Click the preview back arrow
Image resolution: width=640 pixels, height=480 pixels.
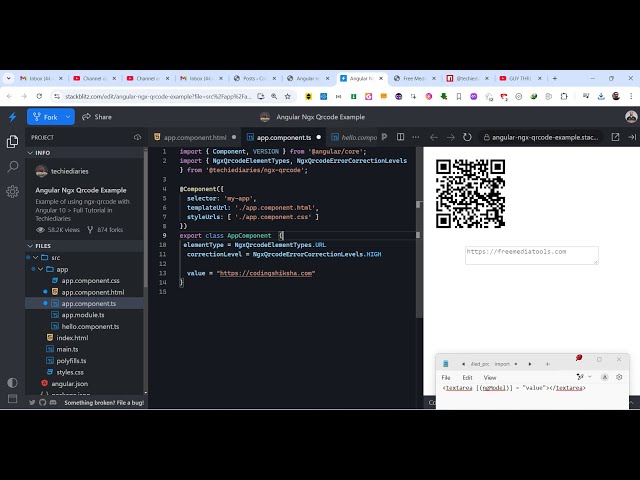[434, 137]
